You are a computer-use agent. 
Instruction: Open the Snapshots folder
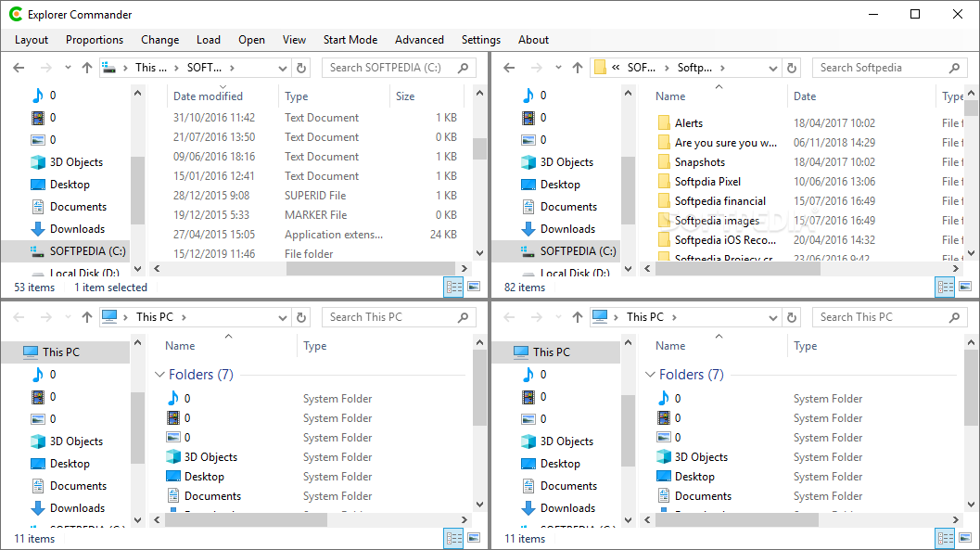tap(699, 162)
